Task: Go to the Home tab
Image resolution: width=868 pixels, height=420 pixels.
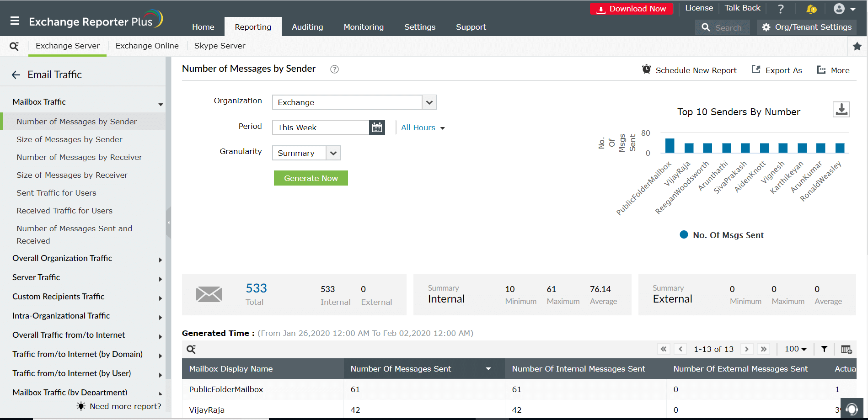Action: tap(203, 27)
